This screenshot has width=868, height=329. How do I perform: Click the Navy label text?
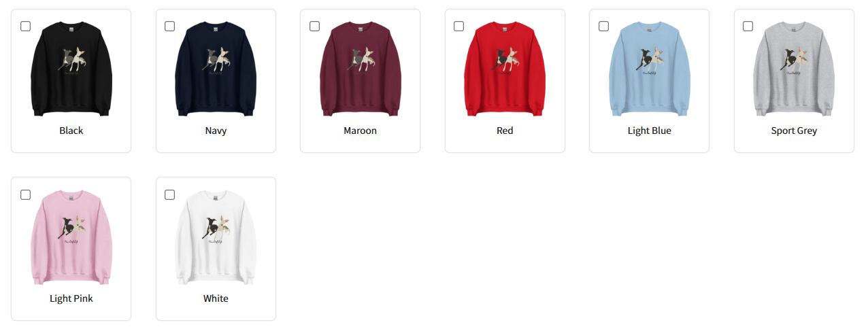[216, 131]
